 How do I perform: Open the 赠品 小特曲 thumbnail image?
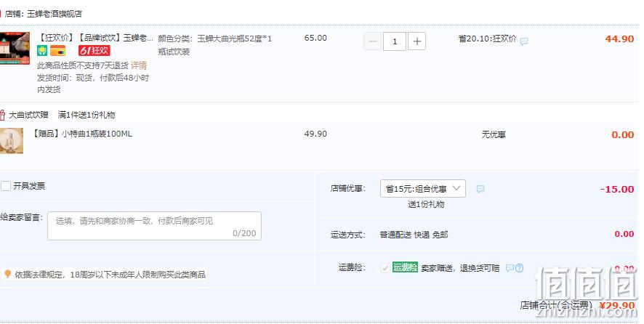12,141
